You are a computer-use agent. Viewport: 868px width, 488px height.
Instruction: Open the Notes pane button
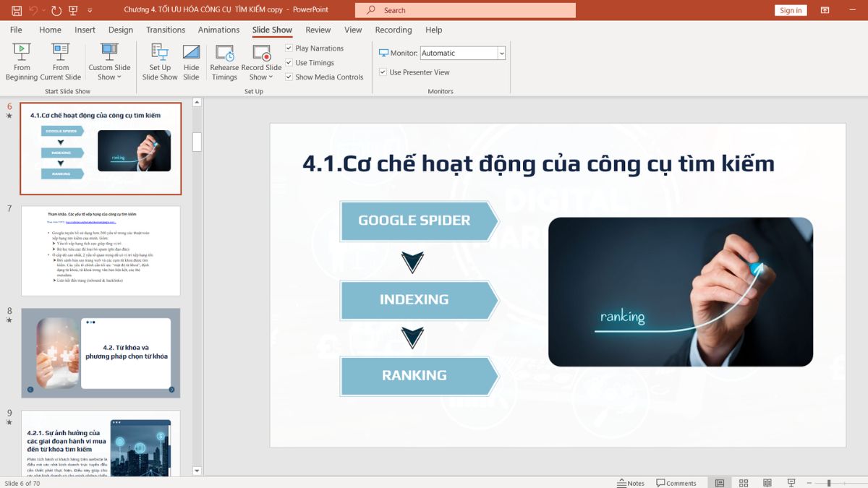click(631, 483)
